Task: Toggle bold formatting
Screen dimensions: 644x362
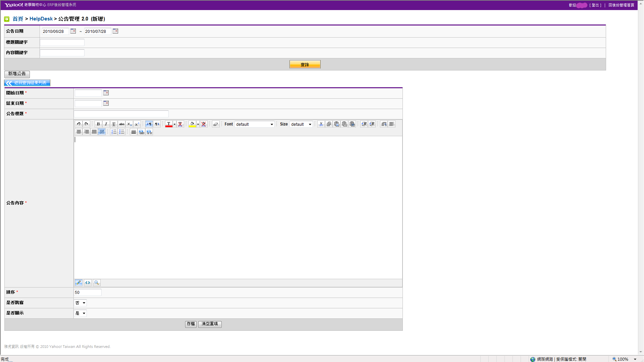Action: click(98, 124)
